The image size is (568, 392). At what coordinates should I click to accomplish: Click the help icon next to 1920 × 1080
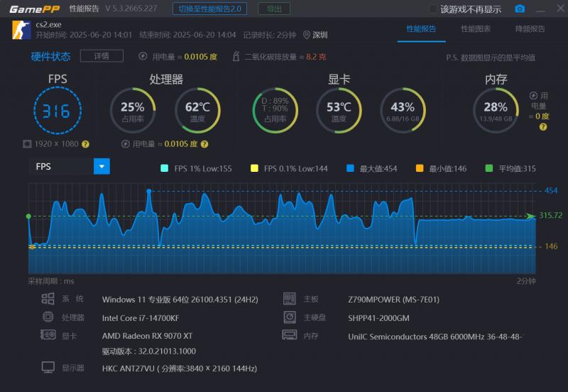pyautogui.click(x=85, y=144)
